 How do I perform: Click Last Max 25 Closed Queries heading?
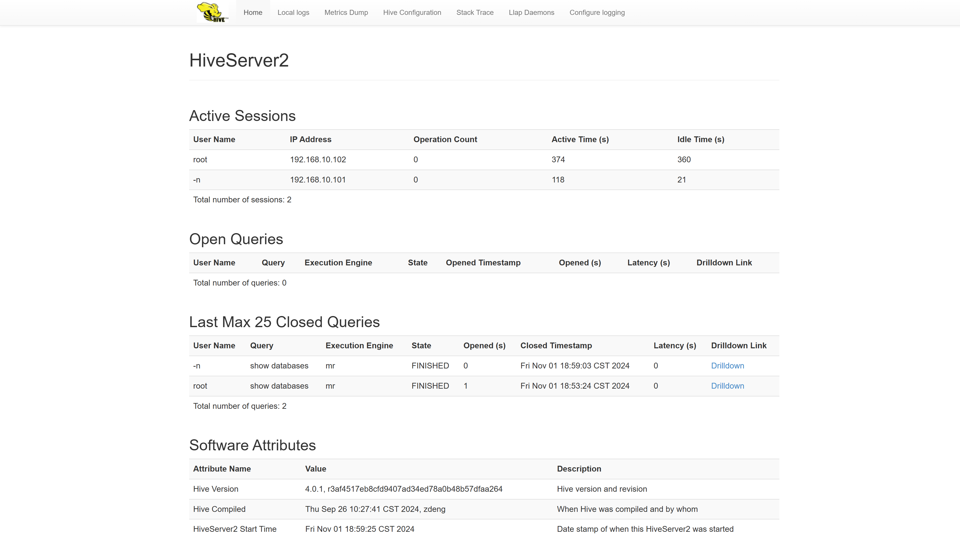(x=285, y=322)
